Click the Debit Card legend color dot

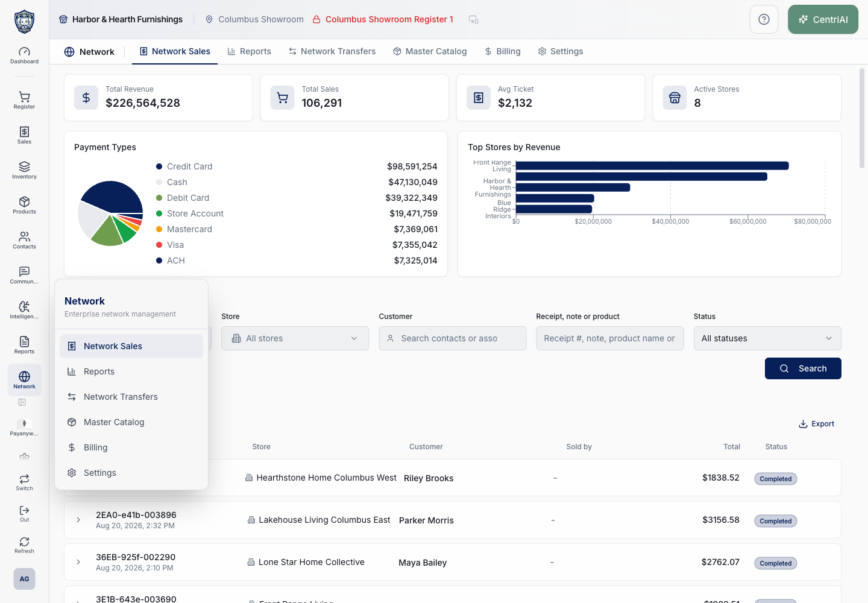pyautogui.click(x=159, y=198)
